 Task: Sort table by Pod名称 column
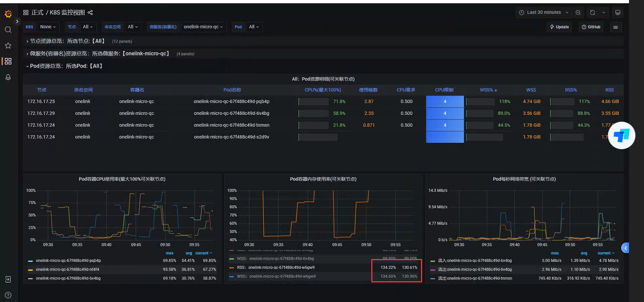232,90
